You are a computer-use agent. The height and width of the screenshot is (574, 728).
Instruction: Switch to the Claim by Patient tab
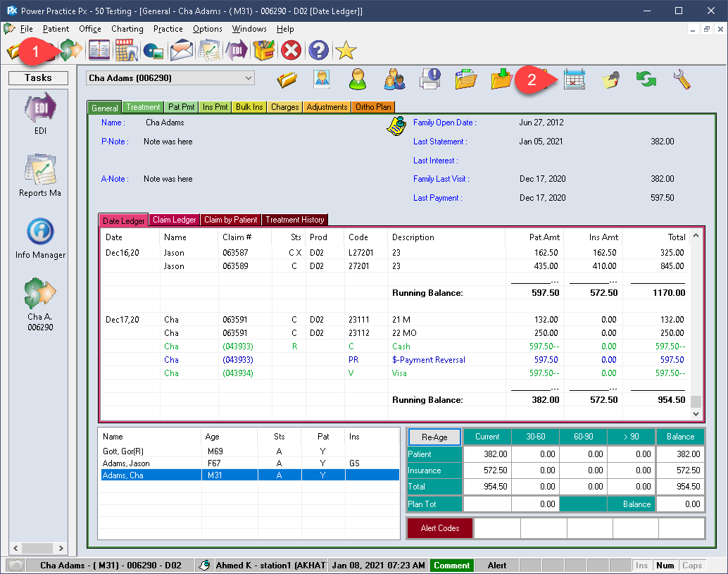(231, 220)
